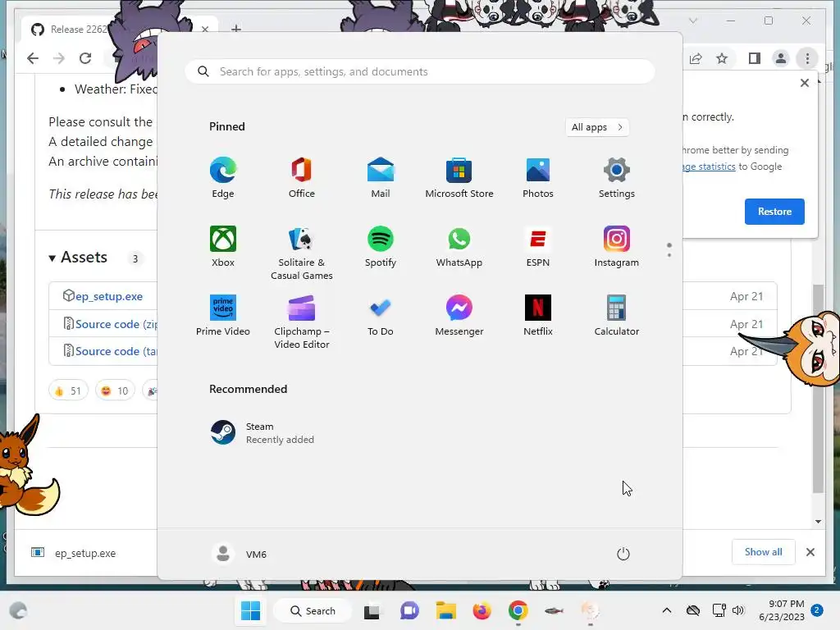The width and height of the screenshot is (840, 630).
Task: Open Instagram from pinned apps
Action: [x=617, y=247]
